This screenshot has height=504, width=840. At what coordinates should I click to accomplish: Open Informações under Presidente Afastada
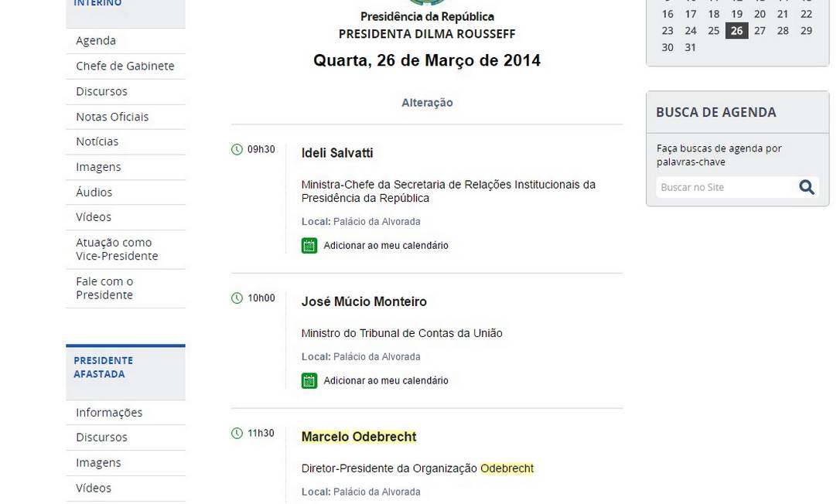pos(109,412)
